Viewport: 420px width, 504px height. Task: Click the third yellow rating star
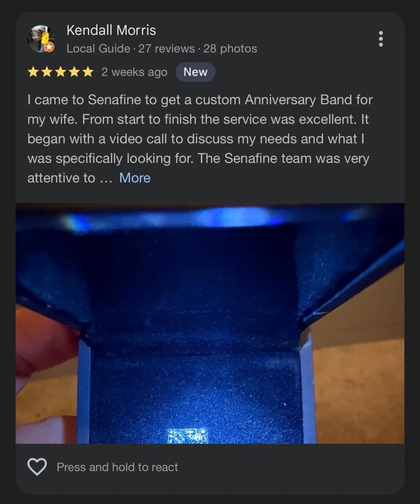tap(61, 72)
